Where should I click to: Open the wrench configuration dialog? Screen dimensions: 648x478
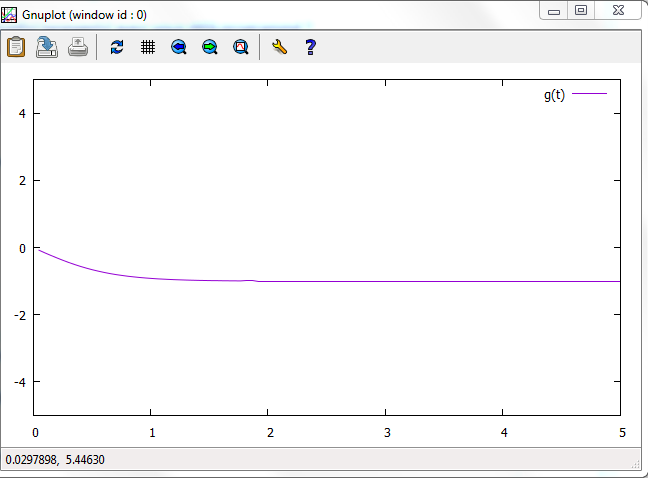pos(279,47)
